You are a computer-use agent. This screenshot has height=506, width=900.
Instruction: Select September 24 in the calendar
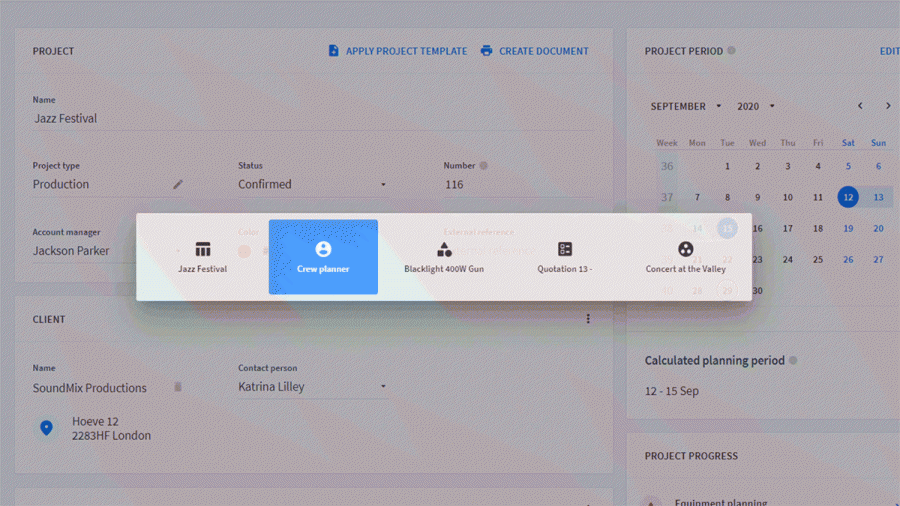[788, 259]
